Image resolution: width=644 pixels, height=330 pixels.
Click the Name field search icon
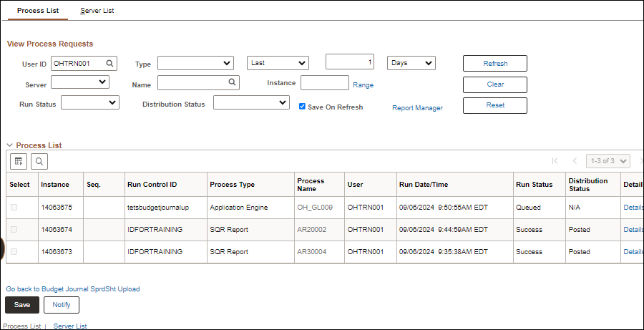click(x=232, y=82)
